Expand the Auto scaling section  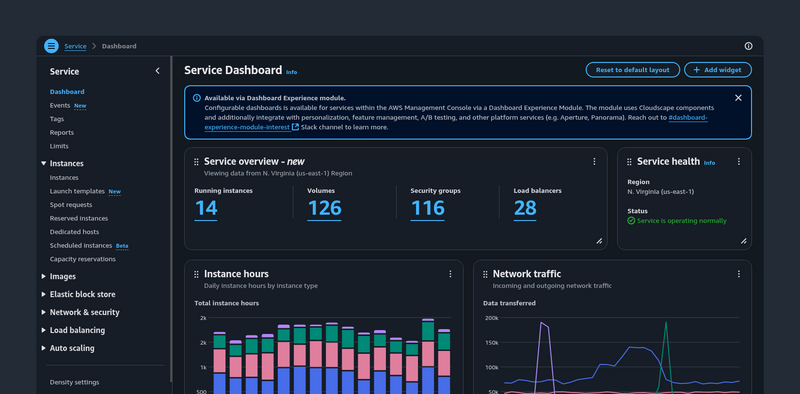point(43,348)
